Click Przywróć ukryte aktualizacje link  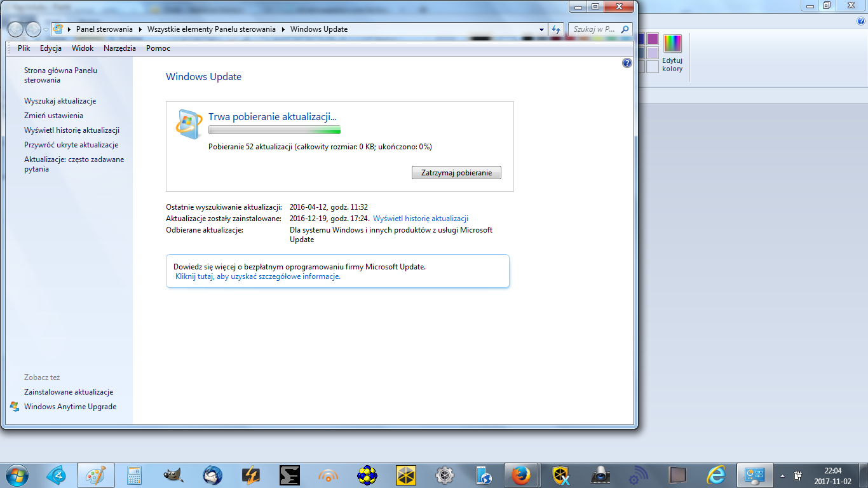tap(71, 145)
